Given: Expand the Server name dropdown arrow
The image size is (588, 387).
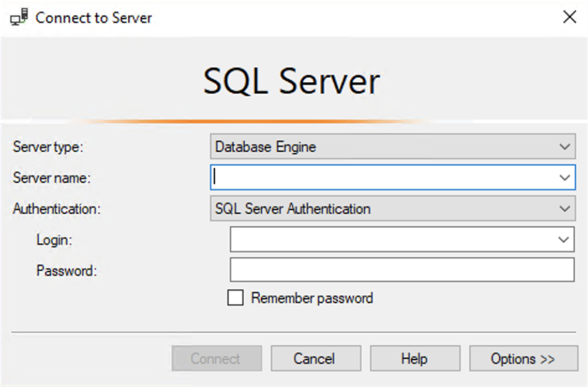Looking at the screenshot, I should pos(565,177).
